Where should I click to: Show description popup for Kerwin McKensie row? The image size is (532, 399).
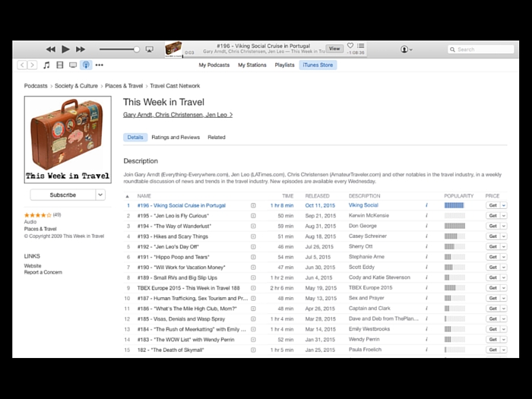tap(426, 215)
